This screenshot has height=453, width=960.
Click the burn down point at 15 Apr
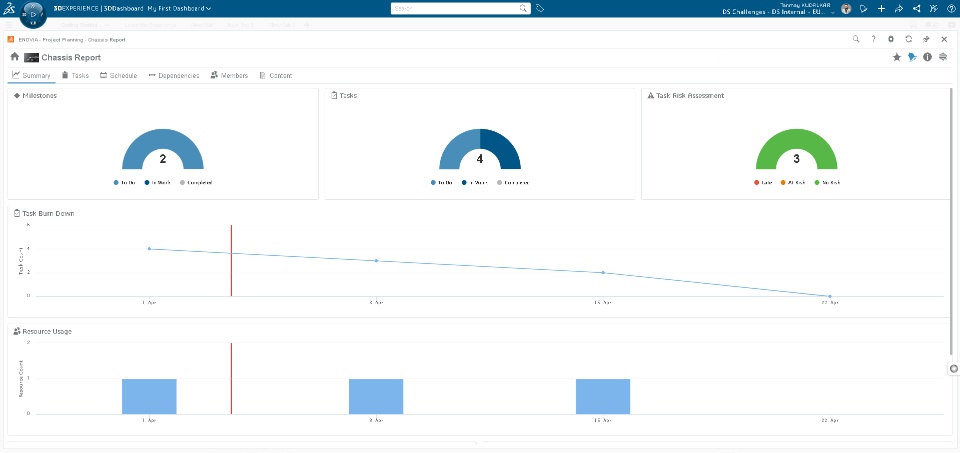coord(602,272)
